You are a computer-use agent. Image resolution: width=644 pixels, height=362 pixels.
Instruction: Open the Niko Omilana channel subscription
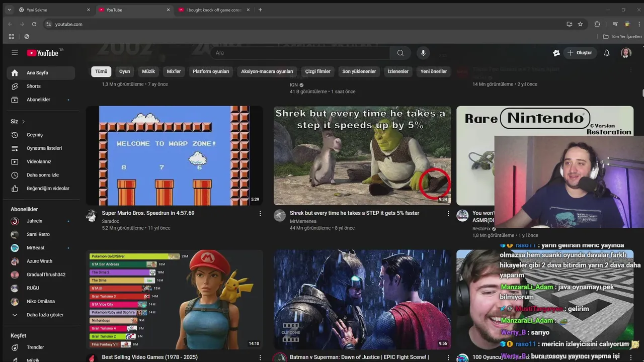[x=41, y=302]
